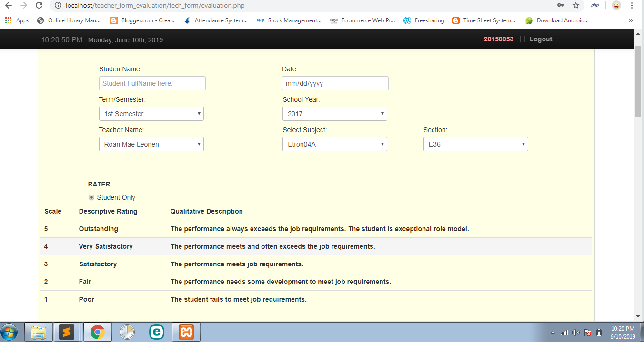Expand the School Year dropdown
This screenshot has width=644, height=342.
click(334, 114)
